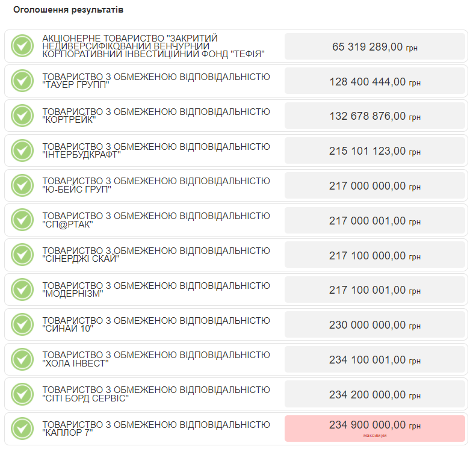Select the 65 319 289,00 грн bid amount
Screen dimensions: 476x455
375,46
